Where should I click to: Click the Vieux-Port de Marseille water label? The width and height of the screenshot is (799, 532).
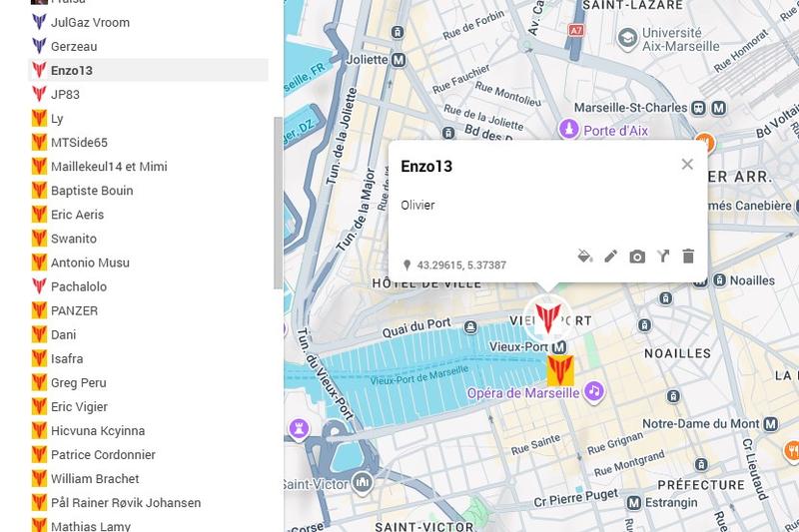(x=418, y=375)
